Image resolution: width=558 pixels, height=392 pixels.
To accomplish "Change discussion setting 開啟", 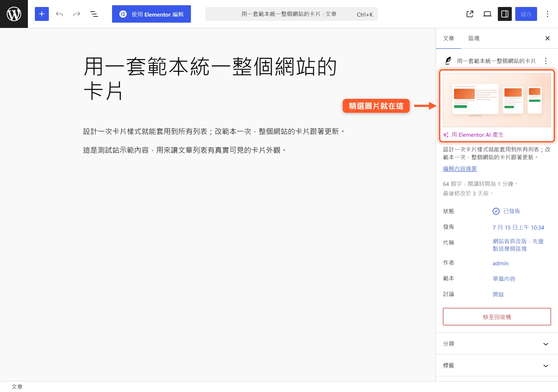I will pyautogui.click(x=498, y=294).
